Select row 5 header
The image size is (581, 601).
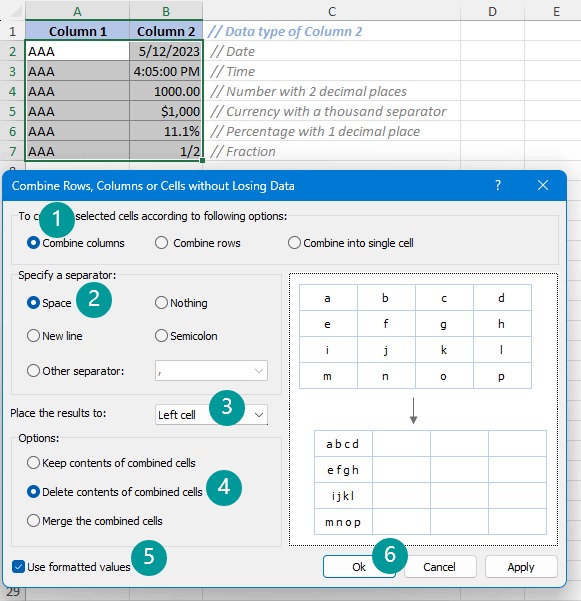(13, 111)
